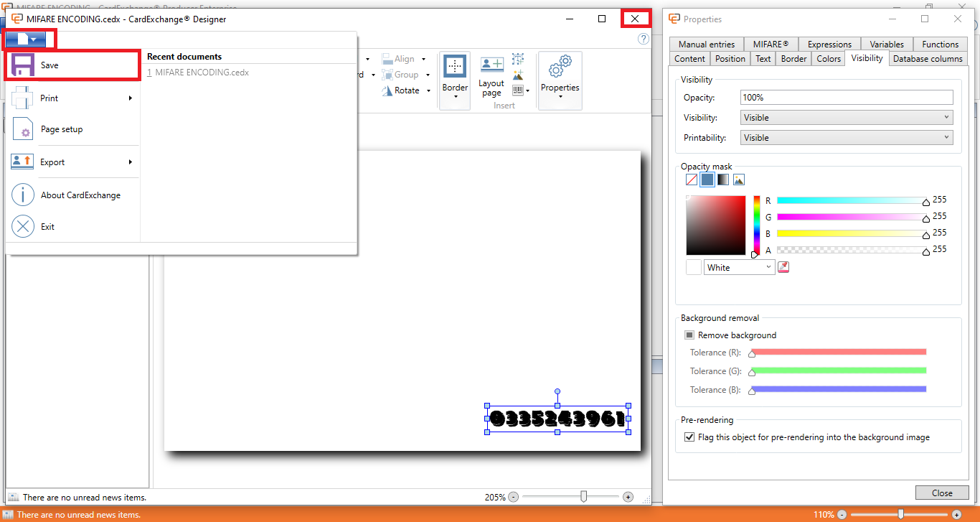980x522 pixels.
Task: Adjust the G channel slider
Action: 852,217
